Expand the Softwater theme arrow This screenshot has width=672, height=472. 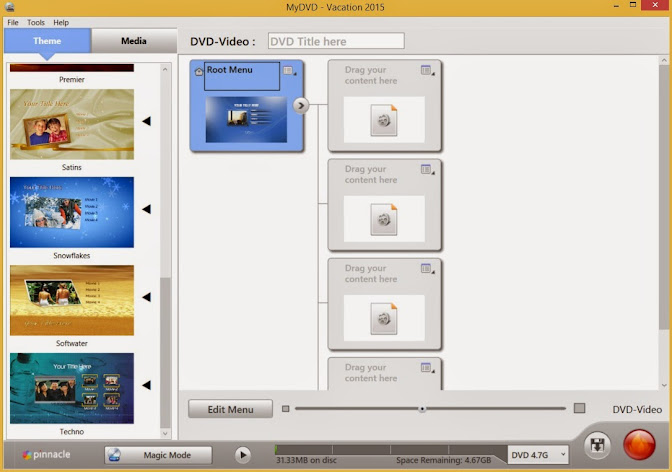tap(147, 297)
